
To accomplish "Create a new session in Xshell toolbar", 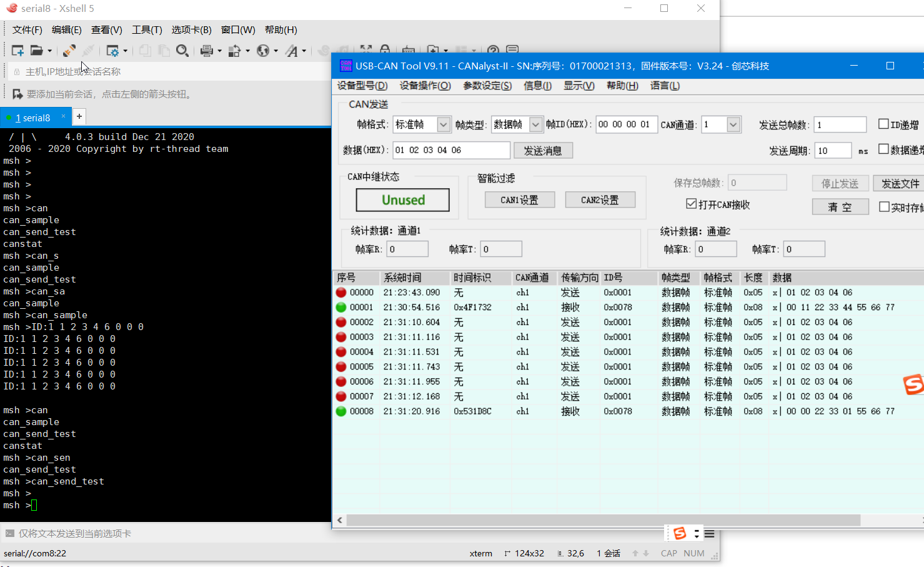I will point(17,51).
